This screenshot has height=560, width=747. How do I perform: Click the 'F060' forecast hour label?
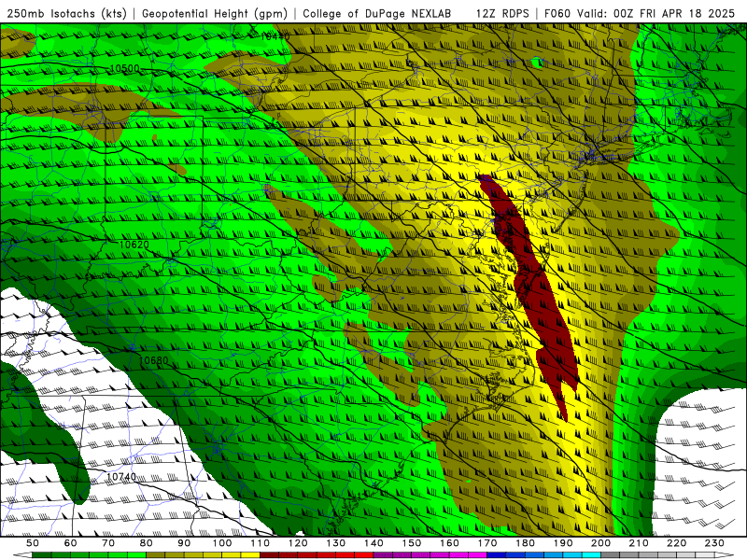pos(557,14)
